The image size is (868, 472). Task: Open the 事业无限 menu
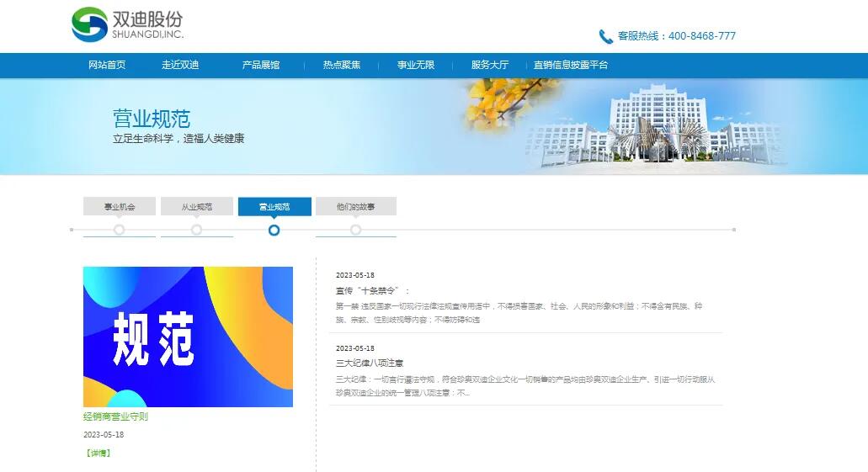[416, 65]
